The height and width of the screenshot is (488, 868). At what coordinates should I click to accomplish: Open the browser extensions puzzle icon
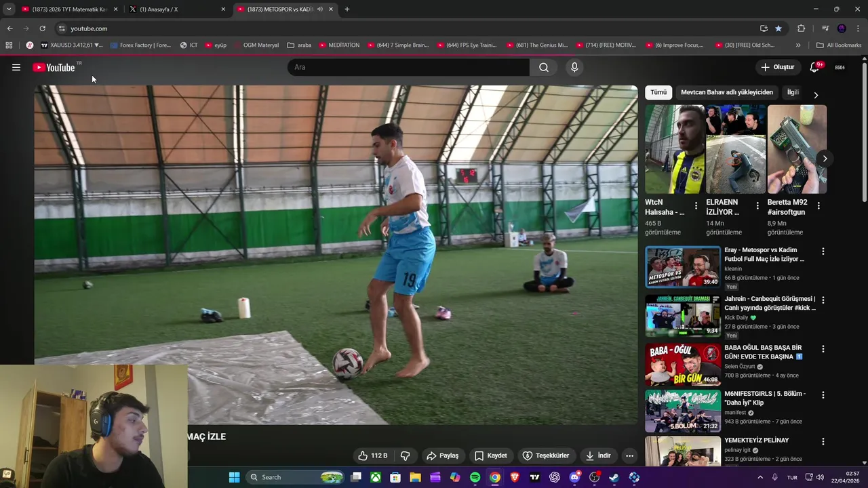[801, 28]
